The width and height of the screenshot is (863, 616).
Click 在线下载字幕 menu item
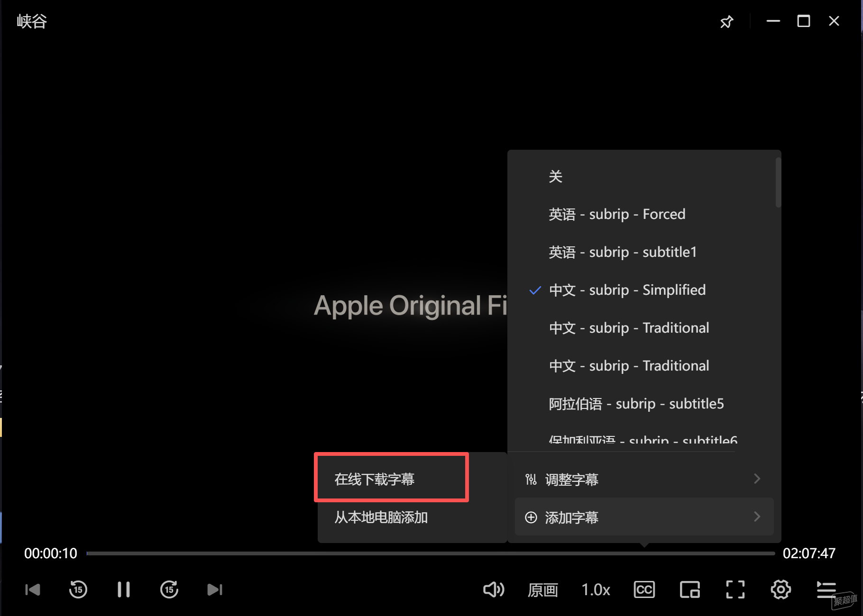tap(375, 479)
